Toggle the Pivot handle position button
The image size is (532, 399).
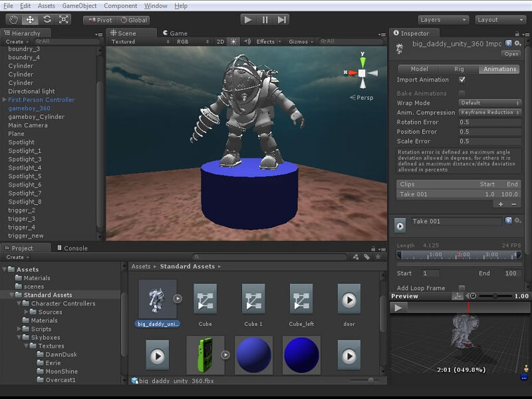pyautogui.click(x=100, y=20)
